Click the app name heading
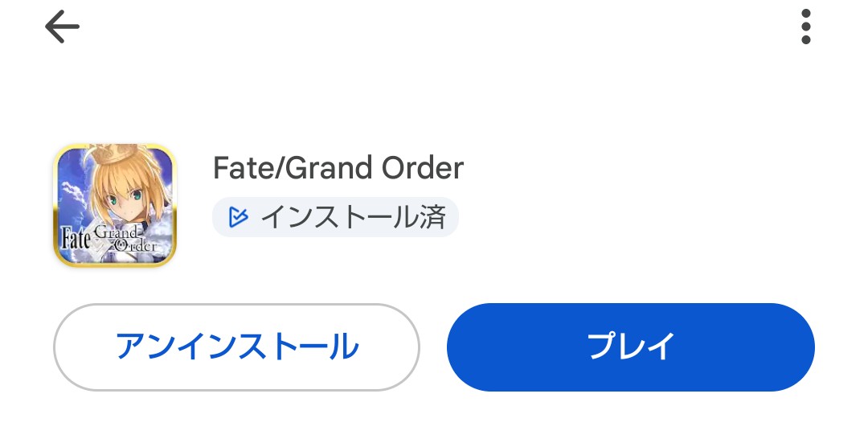Screen dimensions: 868x443 (x=338, y=168)
